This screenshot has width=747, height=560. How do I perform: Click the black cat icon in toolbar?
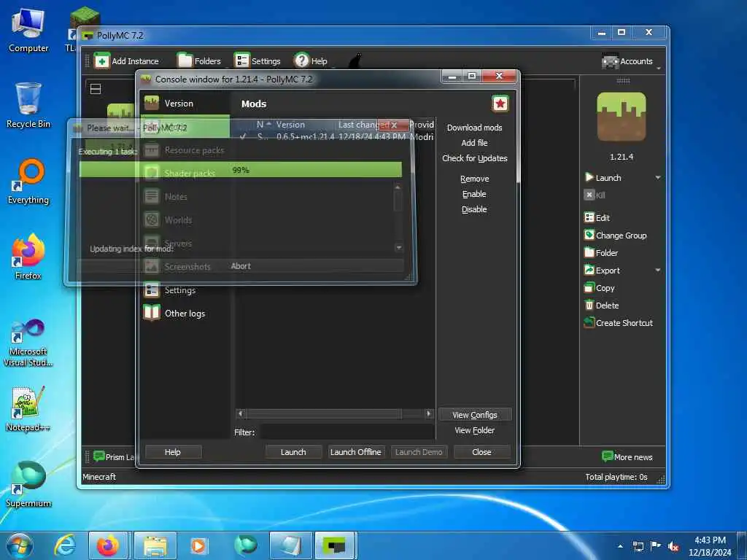355,61
